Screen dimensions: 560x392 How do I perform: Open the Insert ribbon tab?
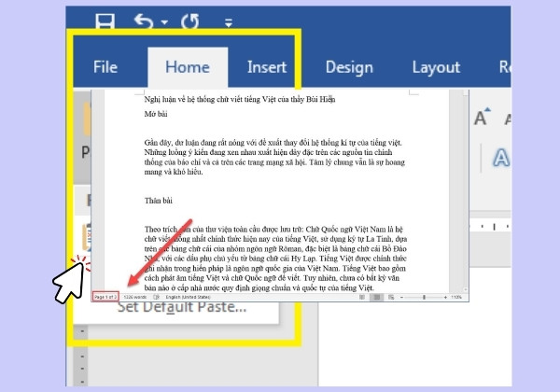click(267, 67)
